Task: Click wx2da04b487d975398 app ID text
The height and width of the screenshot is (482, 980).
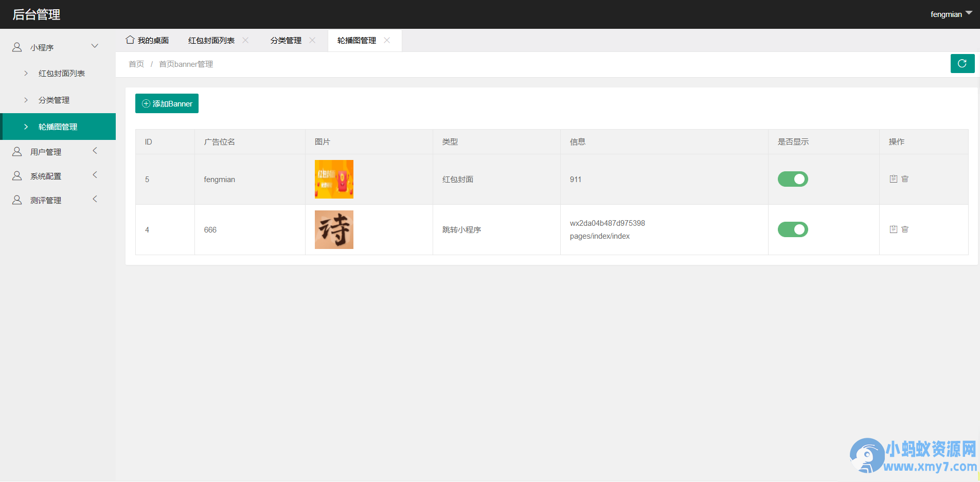Action: coord(608,223)
